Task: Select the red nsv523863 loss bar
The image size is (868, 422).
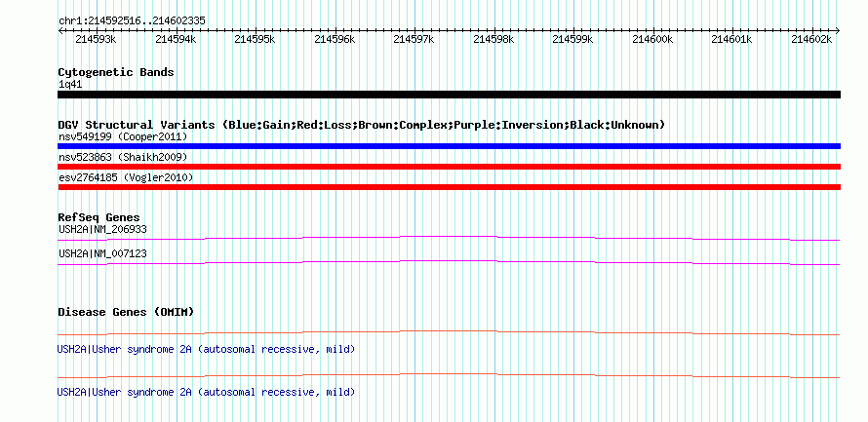Action: click(x=449, y=167)
